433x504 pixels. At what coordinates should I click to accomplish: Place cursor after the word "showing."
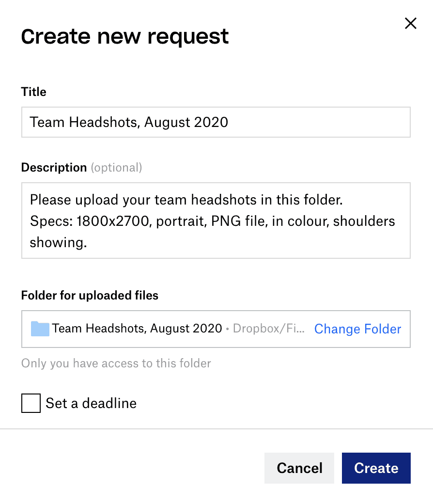click(88, 243)
